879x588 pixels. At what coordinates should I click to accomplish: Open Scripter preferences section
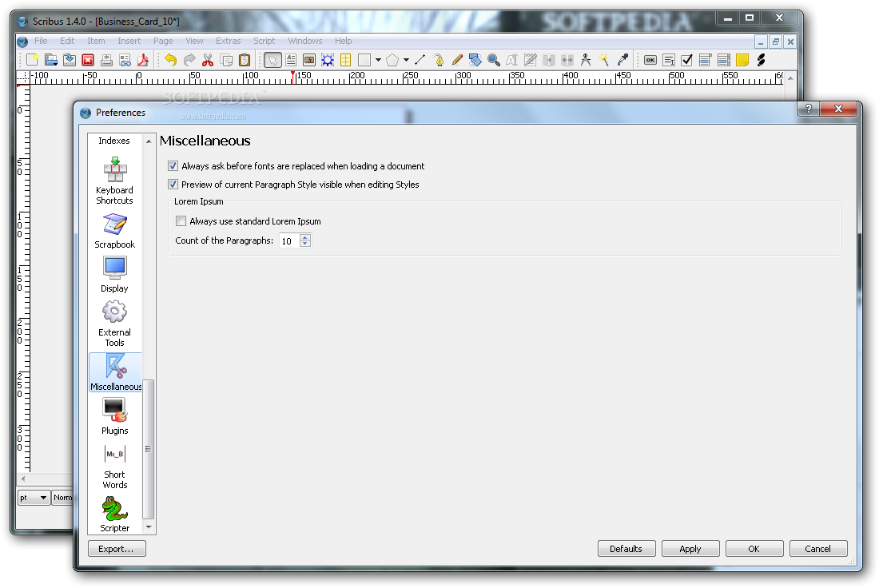click(115, 514)
